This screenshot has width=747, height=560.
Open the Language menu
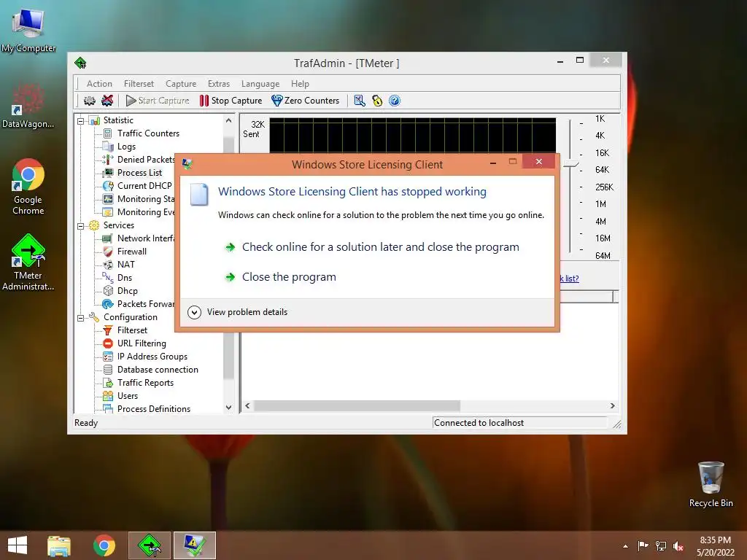click(260, 84)
